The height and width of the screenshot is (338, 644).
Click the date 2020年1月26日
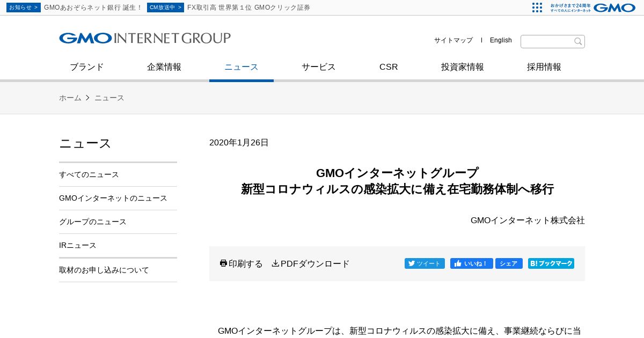tap(239, 143)
